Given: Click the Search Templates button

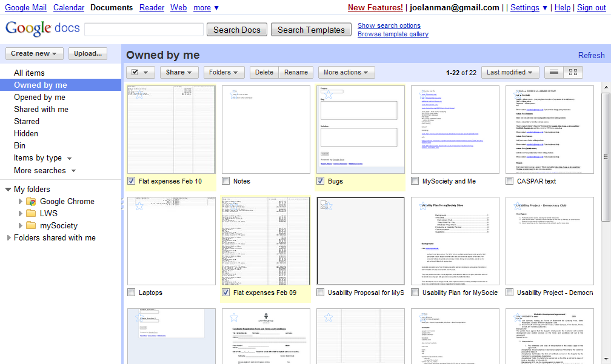Looking at the screenshot, I should tap(311, 30).
